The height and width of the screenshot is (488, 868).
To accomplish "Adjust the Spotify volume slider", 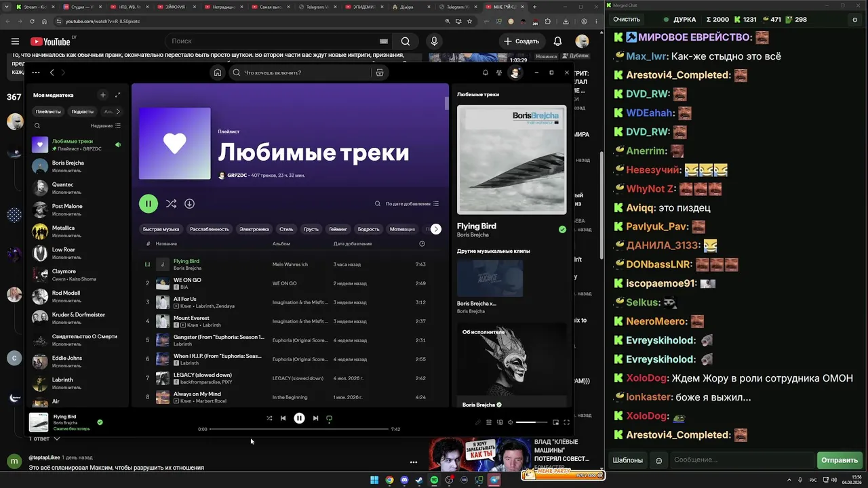I will 532,422.
